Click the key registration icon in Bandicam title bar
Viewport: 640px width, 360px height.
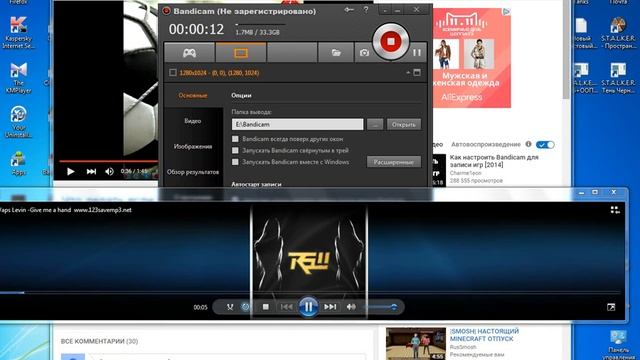[349, 10]
